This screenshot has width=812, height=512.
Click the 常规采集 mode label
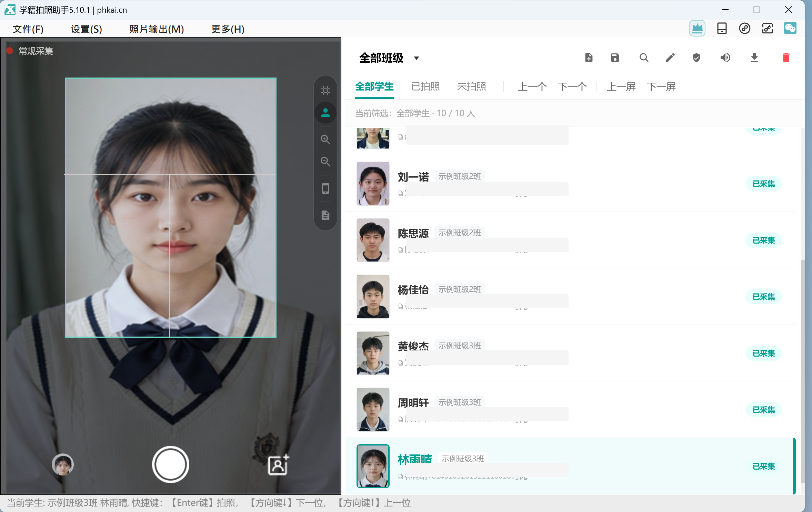tap(36, 51)
